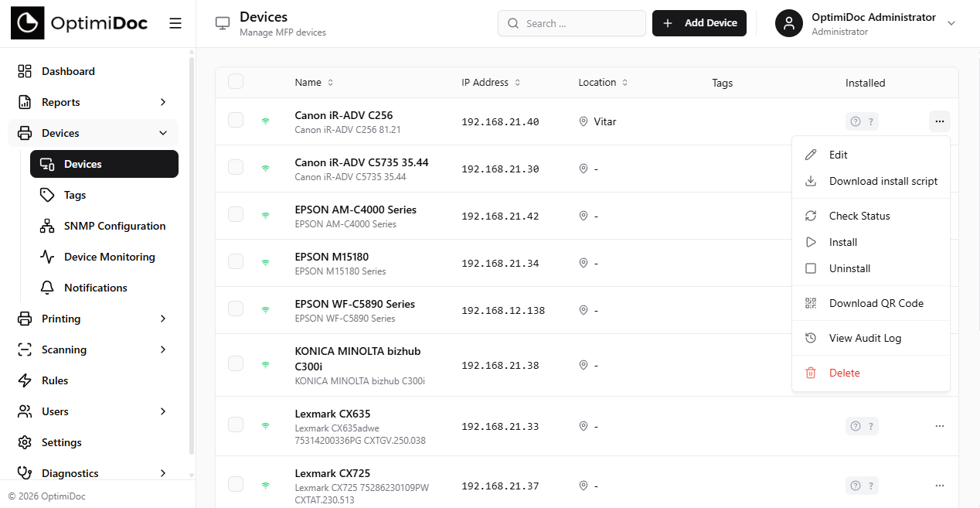Click the Canon iR-ADV C5735 35.44 device name
The height and width of the screenshot is (508, 980).
point(362,162)
